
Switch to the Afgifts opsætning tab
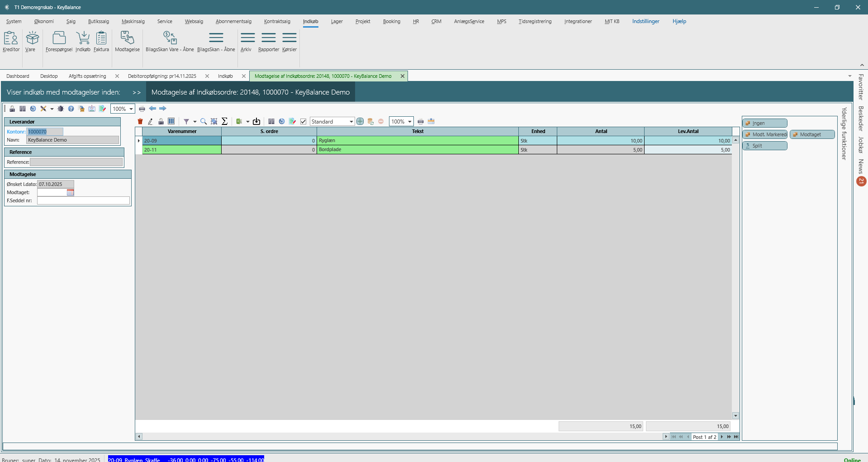pos(87,76)
